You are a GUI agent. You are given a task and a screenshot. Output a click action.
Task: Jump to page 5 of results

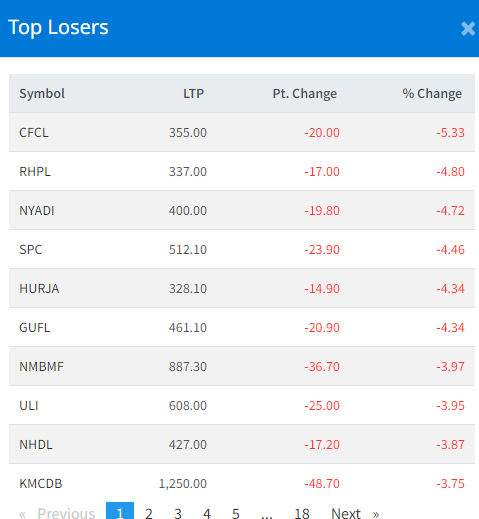pos(236,513)
